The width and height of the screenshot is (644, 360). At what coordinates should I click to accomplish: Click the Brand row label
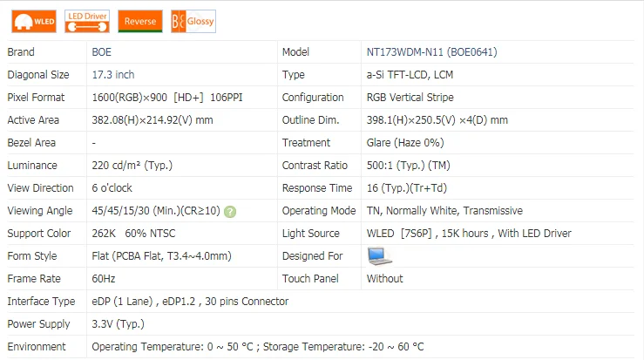click(21, 52)
